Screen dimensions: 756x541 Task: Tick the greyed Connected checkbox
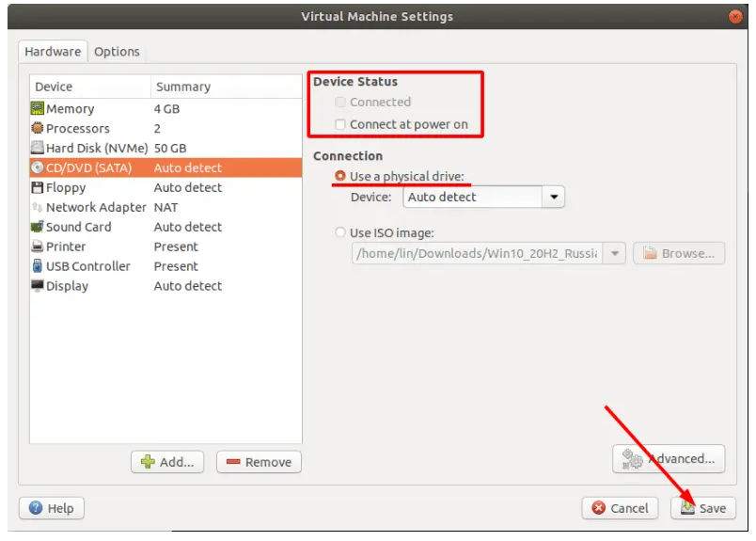(x=339, y=102)
